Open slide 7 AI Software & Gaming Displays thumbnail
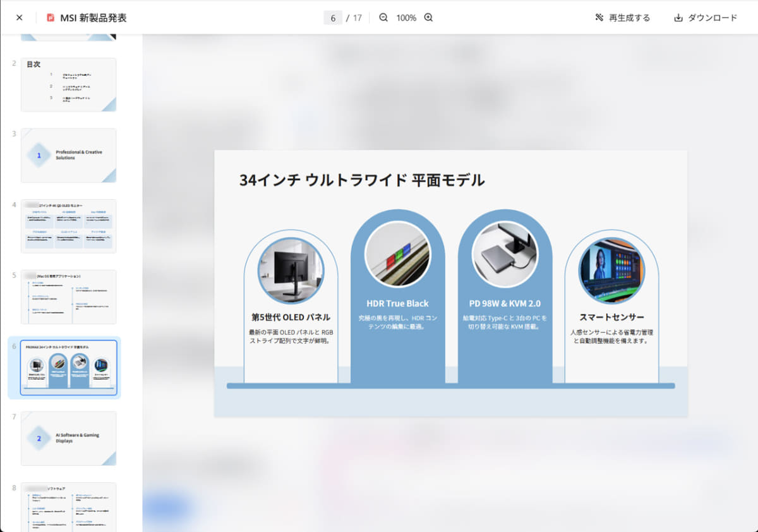Screen dimensions: 758x532 coord(68,438)
